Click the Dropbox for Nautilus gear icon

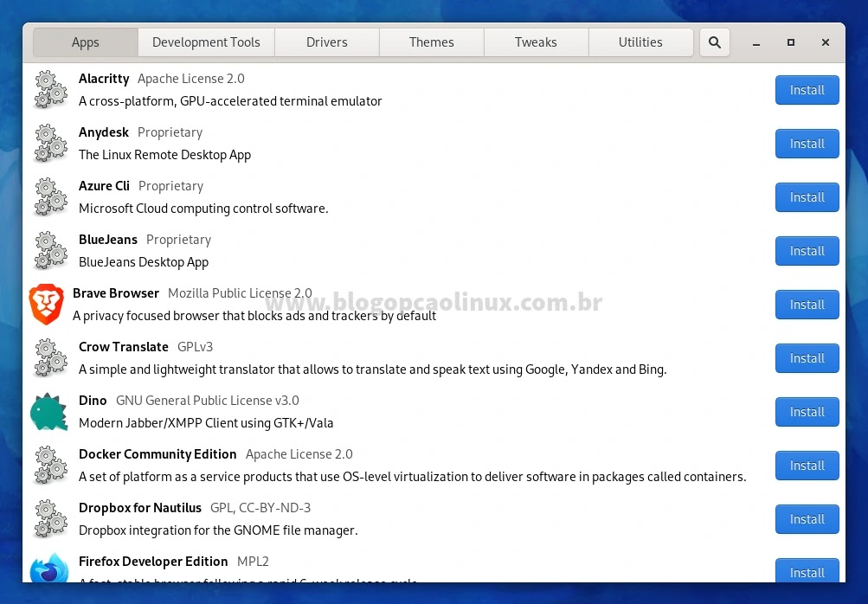(50, 519)
